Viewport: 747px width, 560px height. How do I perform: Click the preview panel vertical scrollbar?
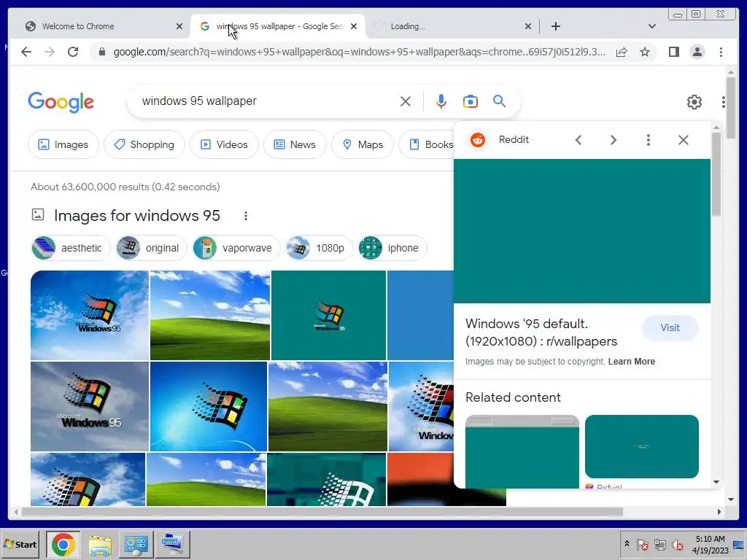click(716, 174)
